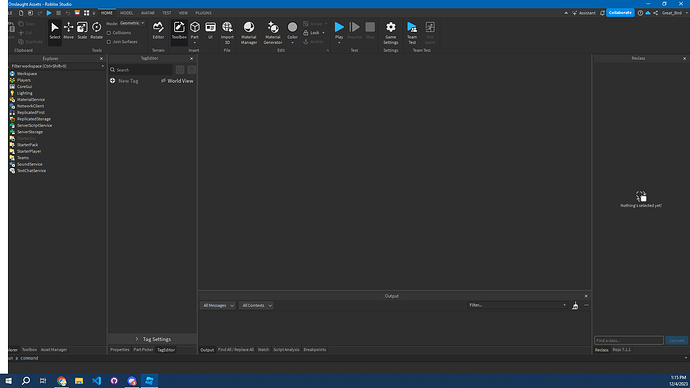The width and height of the screenshot is (690, 388).
Task: Click the cloud save status icon
Action: tap(648, 13)
